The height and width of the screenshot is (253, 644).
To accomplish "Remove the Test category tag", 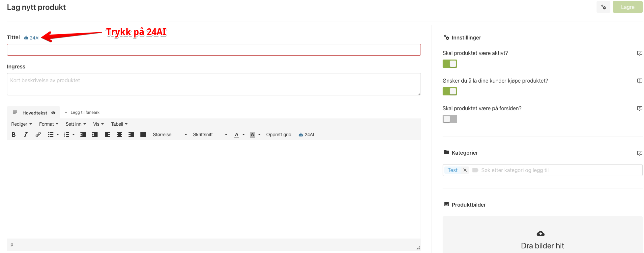I will 465,170.
